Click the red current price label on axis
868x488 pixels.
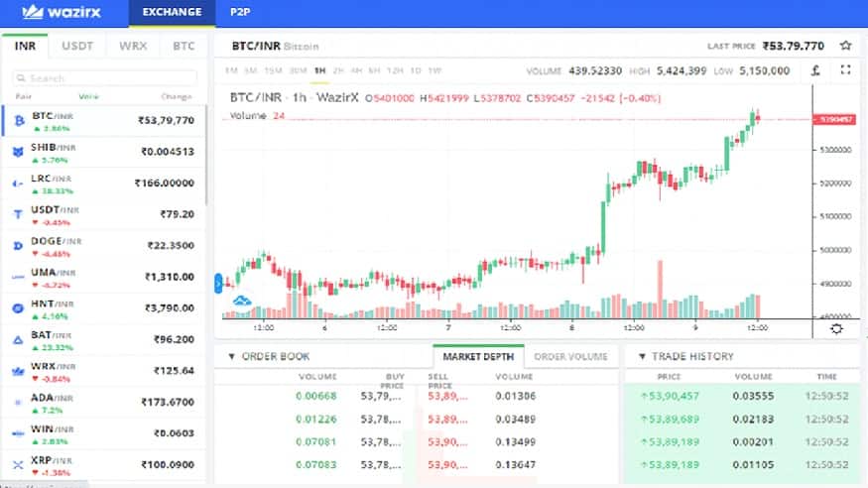point(834,119)
